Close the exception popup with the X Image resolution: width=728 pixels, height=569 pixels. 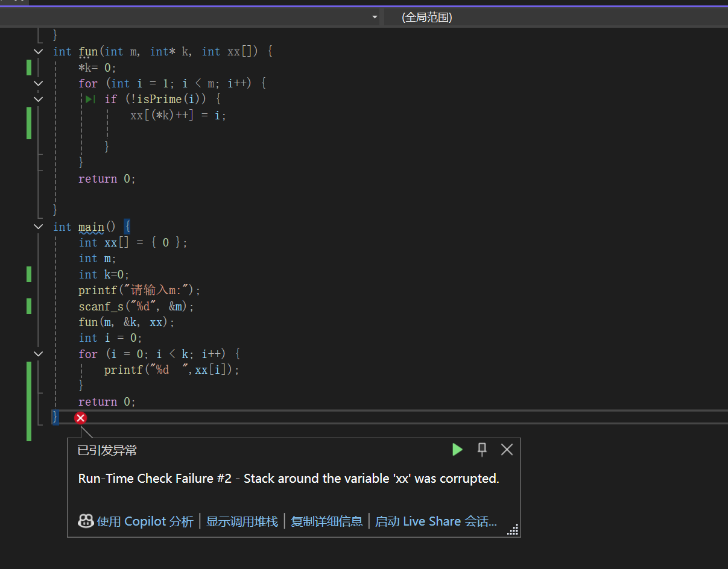[x=507, y=449]
